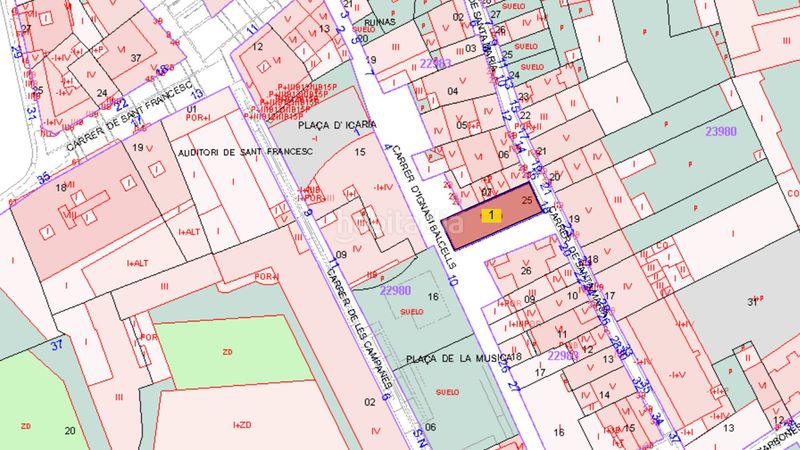Click parcel number 03 label
This screenshot has width=800, height=450.
coord(470,48)
